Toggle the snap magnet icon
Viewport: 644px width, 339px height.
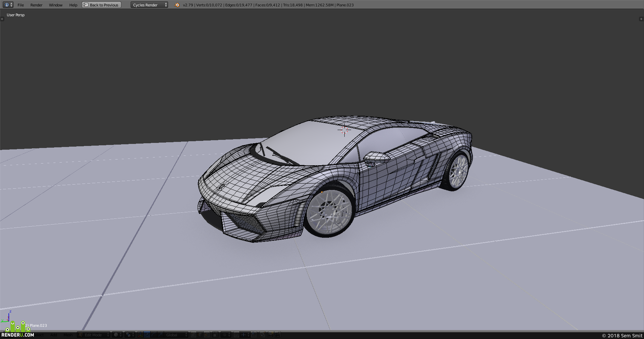[x=236, y=335]
